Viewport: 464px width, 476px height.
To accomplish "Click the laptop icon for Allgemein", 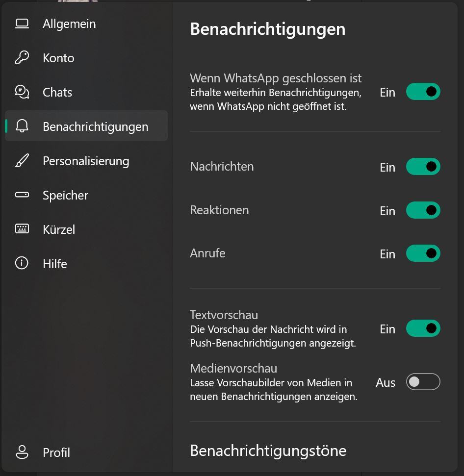I will (22, 24).
